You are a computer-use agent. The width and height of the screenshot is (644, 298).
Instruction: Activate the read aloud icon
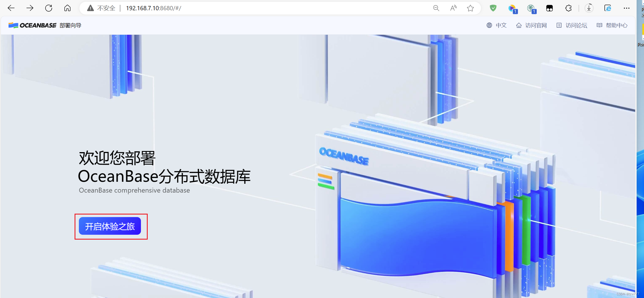[453, 8]
